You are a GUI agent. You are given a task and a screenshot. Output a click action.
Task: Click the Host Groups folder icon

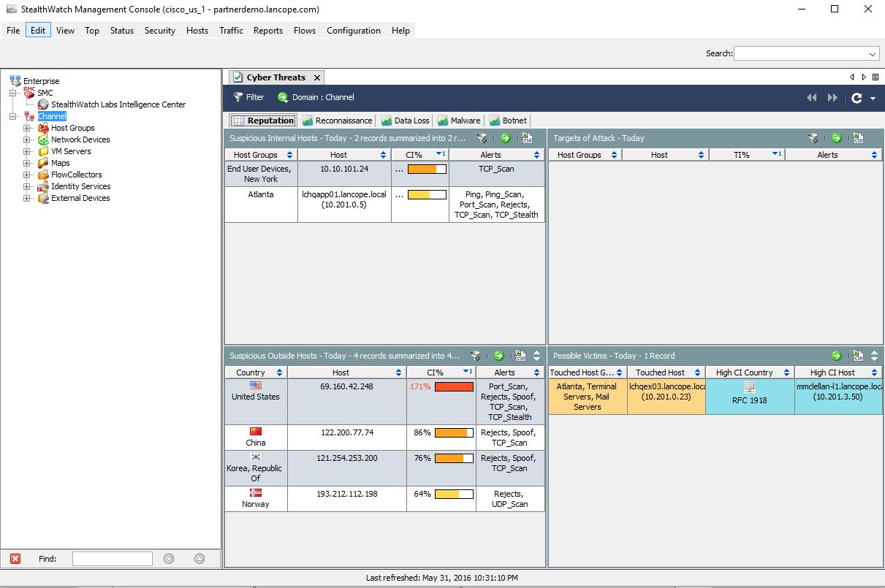[44, 128]
